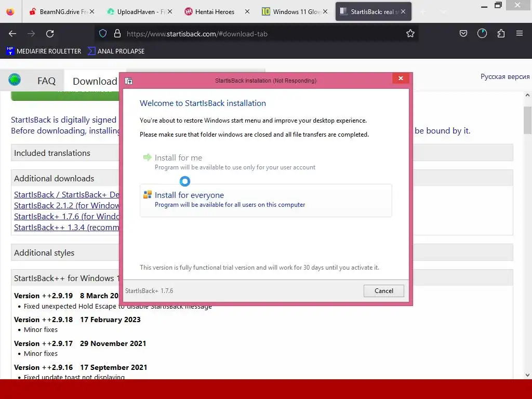This screenshot has width=532, height=399.
Task: Bookmark this page with the star icon
Action: 410,33
